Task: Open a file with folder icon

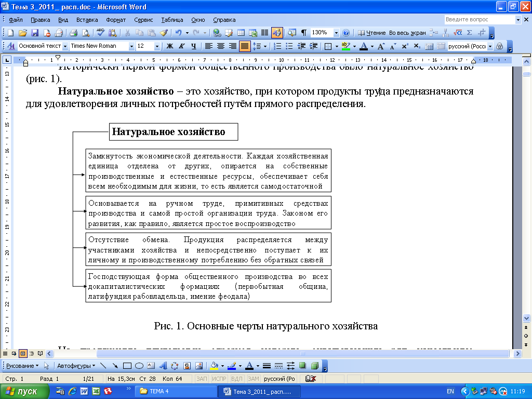Action: pyautogui.click(x=23, y=33)
